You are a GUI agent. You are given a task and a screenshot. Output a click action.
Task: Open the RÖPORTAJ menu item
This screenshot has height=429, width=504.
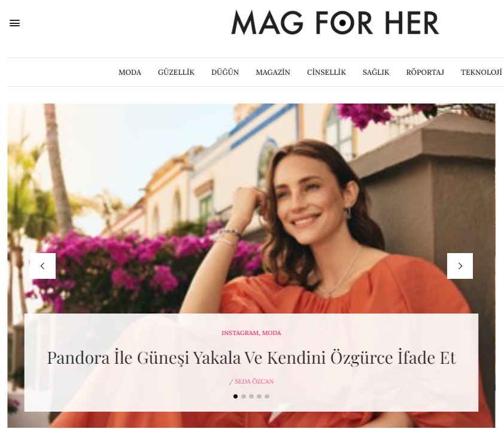425,72
